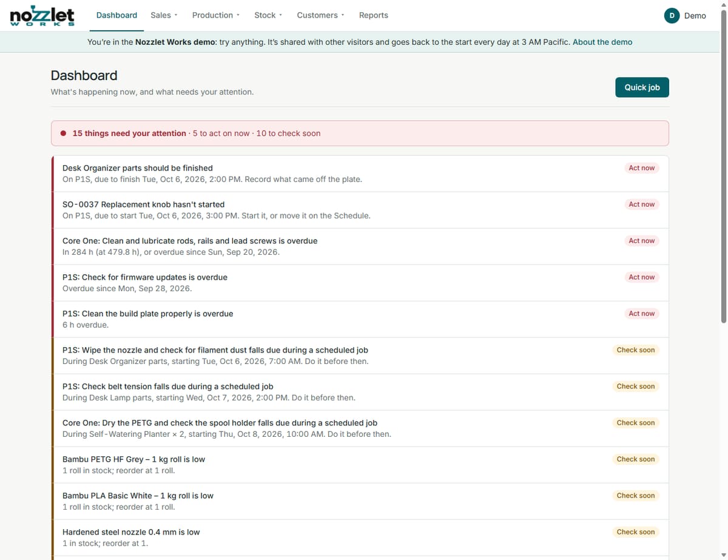Open Core One dry the PETG alert
The width and height of the screenshot is (728, 560).
pyautogui.click(x=360, y=428)
